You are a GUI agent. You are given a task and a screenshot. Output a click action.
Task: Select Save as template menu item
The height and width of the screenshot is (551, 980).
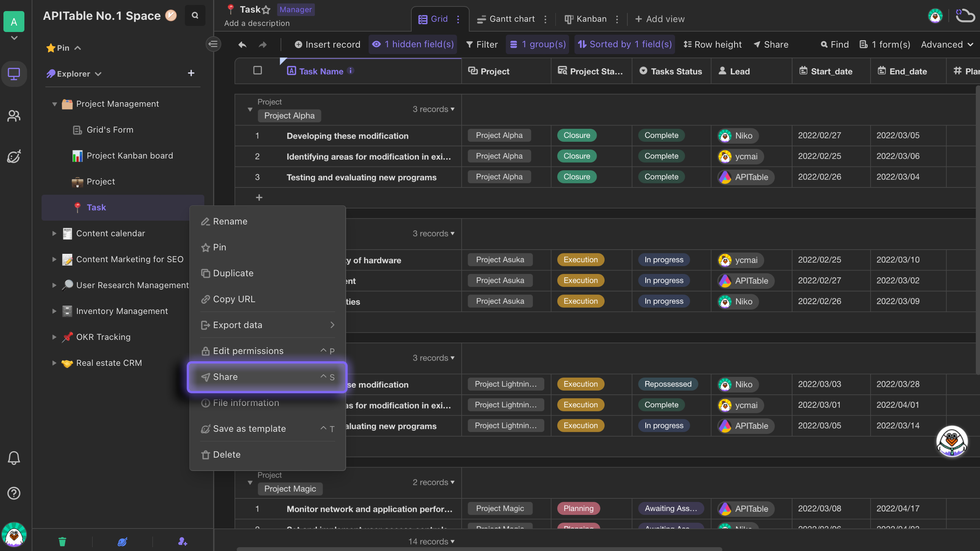pyautogui.click(x=268, y=429)
